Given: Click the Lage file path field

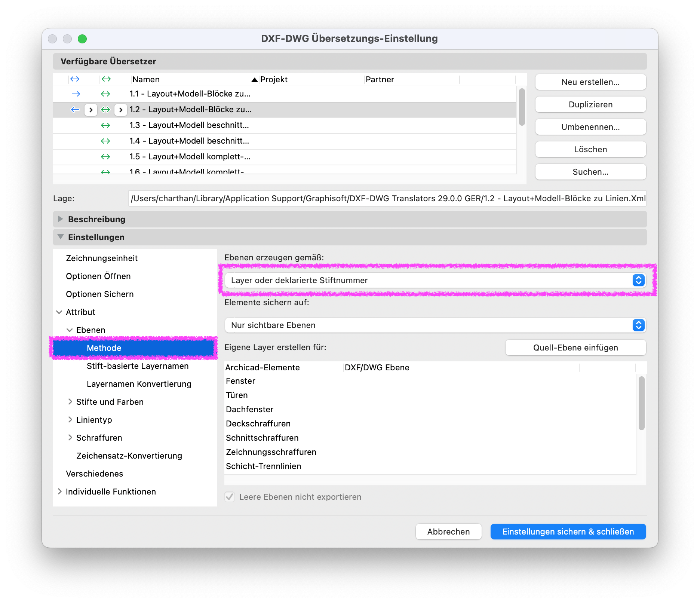Looking at the screenshot, I should point(387,198).
